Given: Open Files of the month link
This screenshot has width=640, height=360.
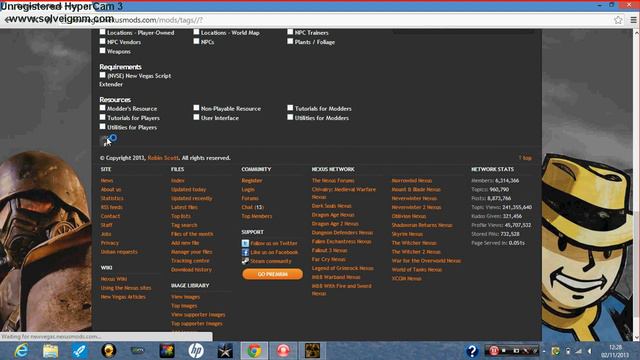Looking at the screenshot, I should [x=192, y=234].
